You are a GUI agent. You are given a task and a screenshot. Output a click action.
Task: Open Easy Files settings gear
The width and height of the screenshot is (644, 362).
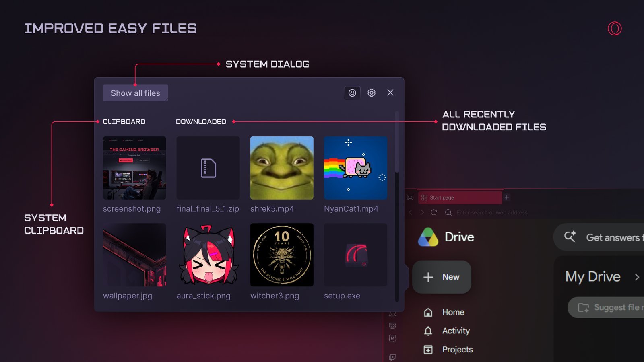[372, 93]
